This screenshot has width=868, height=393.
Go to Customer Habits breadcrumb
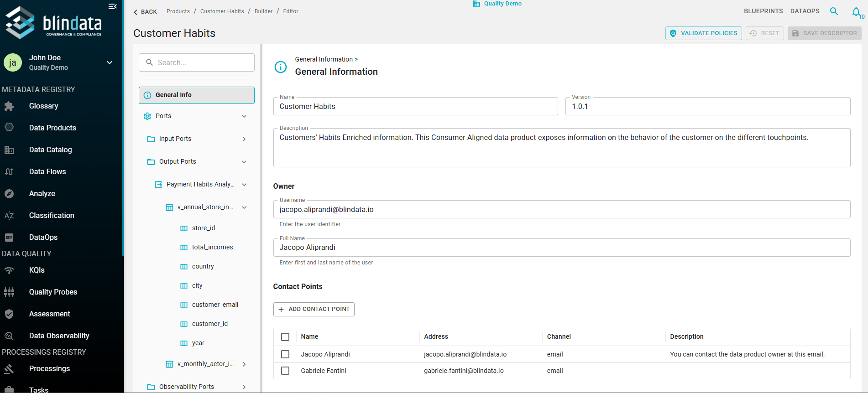click(x=222, y=11)
